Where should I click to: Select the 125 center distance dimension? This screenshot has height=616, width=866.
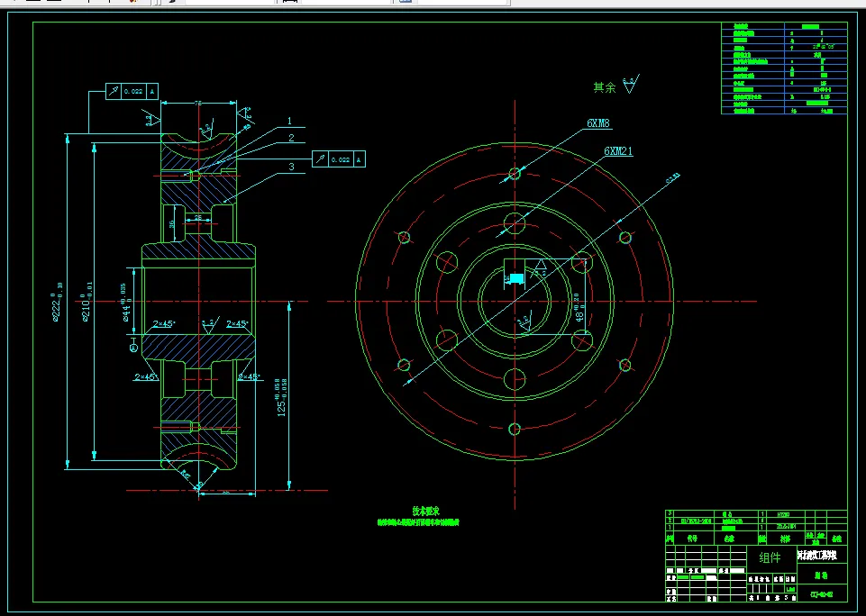[x=281, y=397]
